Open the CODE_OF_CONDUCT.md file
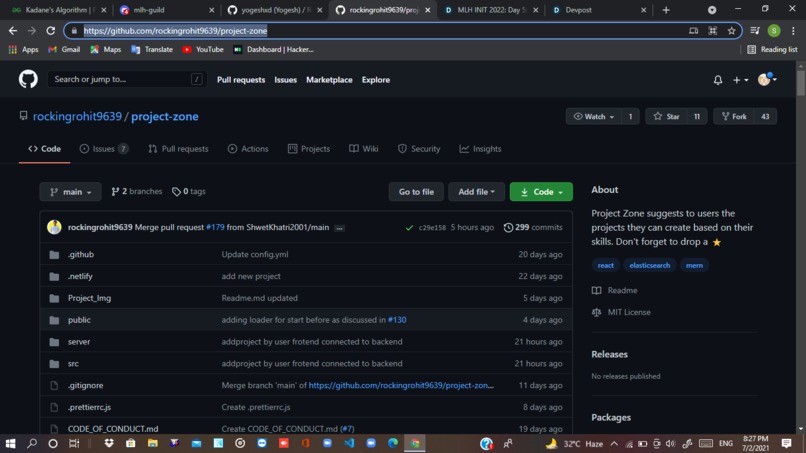This screenshot has height=453, width=806. [113, 429]
